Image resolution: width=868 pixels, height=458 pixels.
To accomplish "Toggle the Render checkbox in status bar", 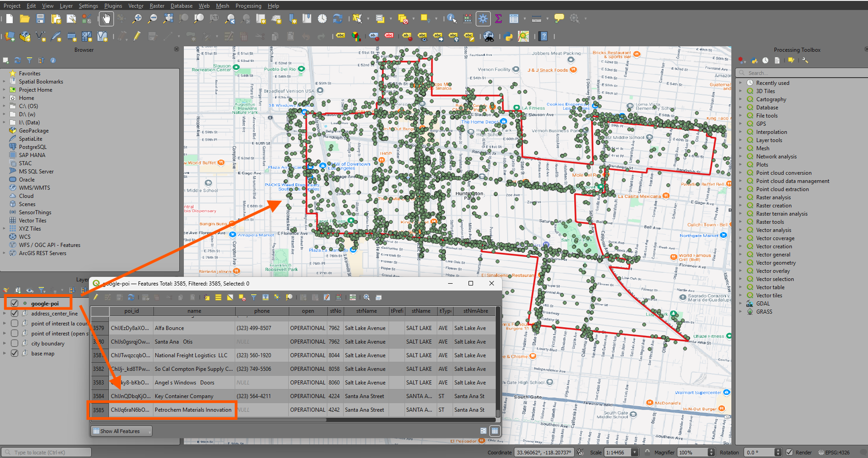I will (789, 452).
